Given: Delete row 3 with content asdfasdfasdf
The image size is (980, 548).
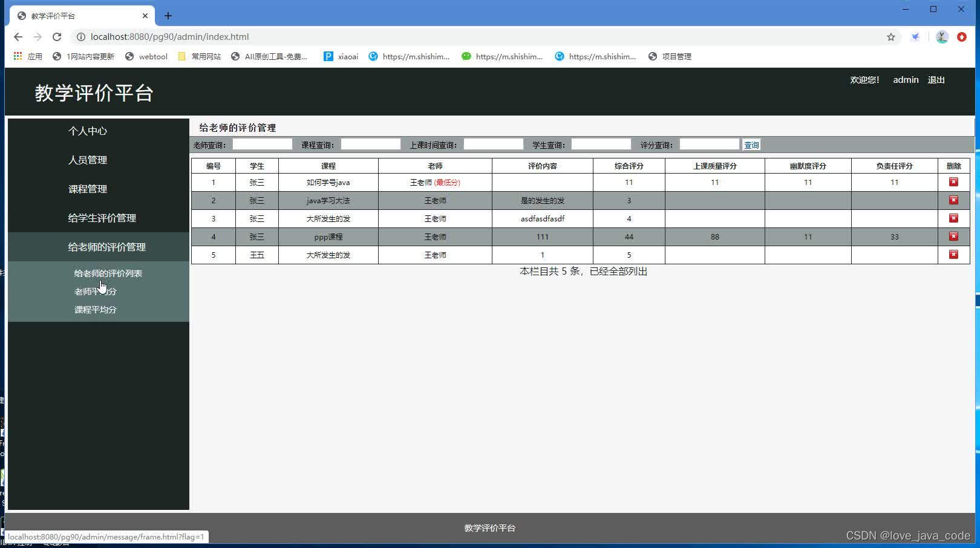Looking at the screenshot, I should pos(953,218).
